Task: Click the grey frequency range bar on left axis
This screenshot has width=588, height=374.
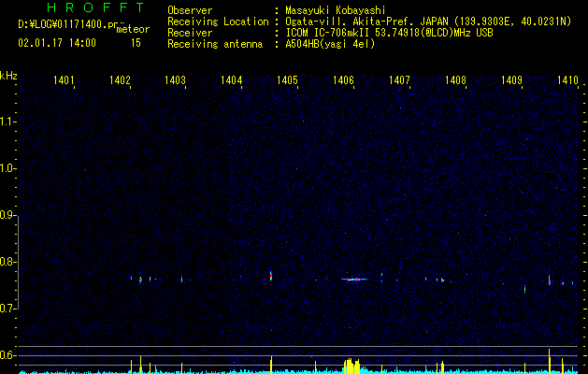Action: coord(19,262)
